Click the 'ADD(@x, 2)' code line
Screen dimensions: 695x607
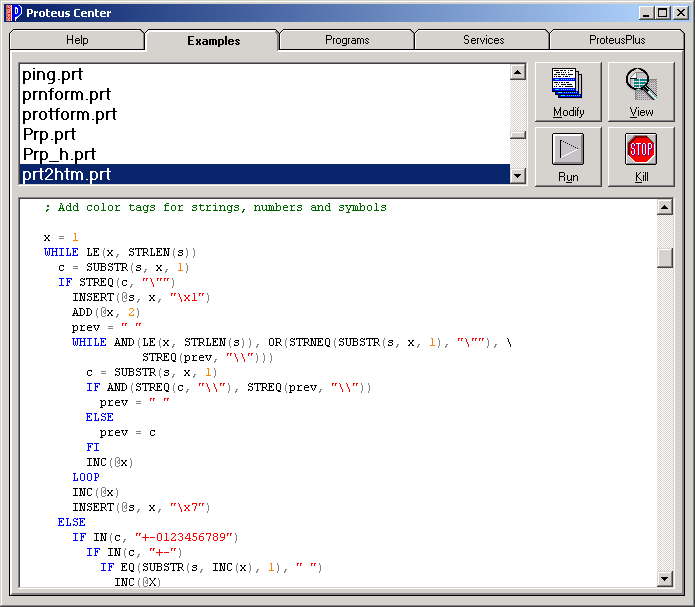click(106, 312)
